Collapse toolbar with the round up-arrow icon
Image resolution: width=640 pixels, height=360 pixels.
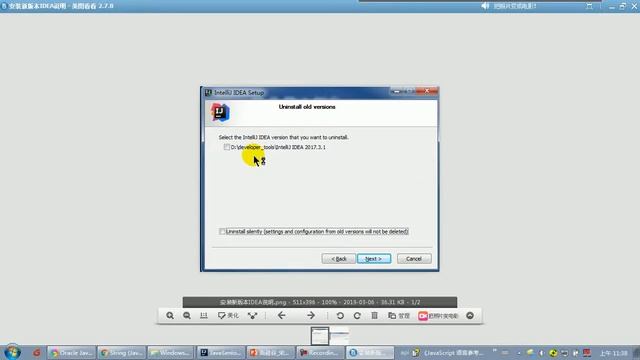click(x=470, y=316)
